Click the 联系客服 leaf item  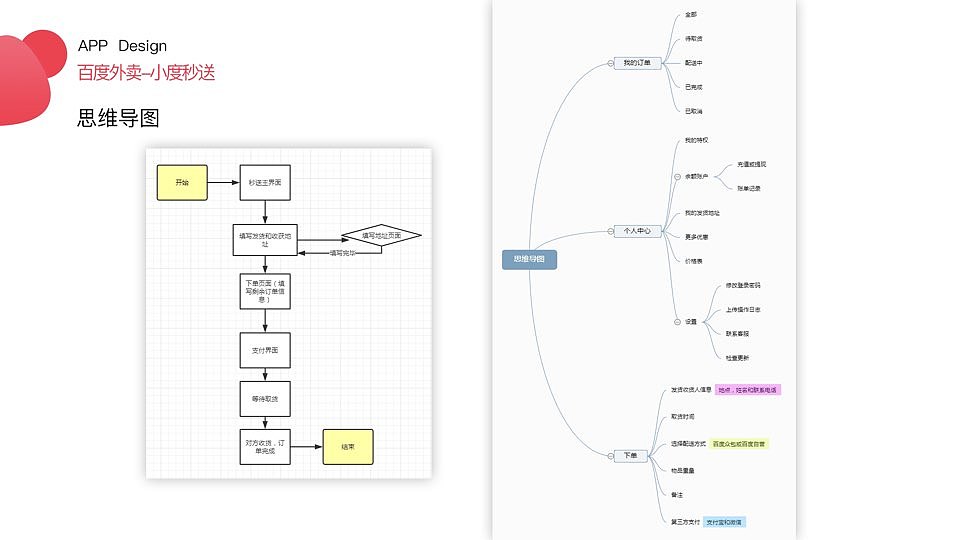tap(738, 334)
